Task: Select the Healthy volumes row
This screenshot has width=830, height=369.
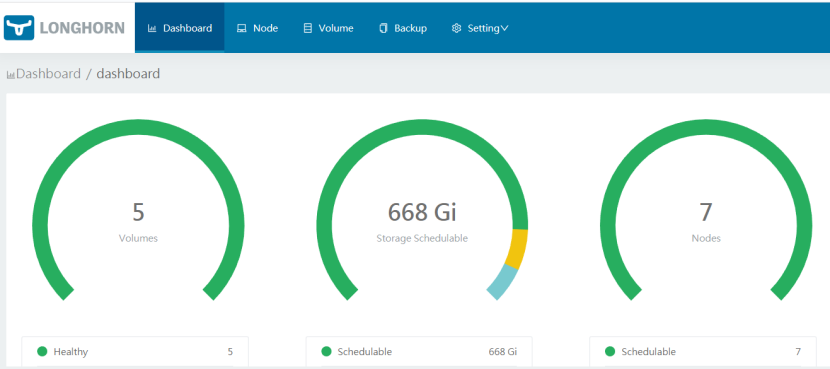Action: 135,351
